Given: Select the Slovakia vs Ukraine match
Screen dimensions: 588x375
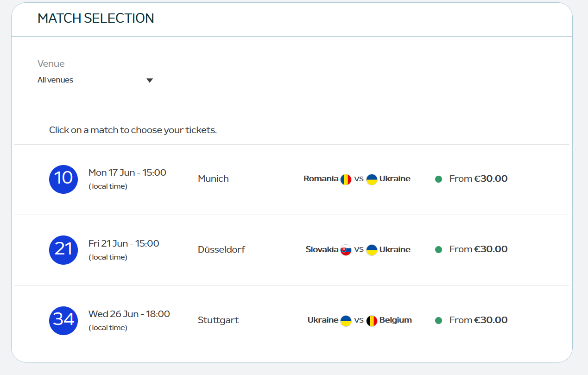Looking at the screenshot, I should click(292, 250).
